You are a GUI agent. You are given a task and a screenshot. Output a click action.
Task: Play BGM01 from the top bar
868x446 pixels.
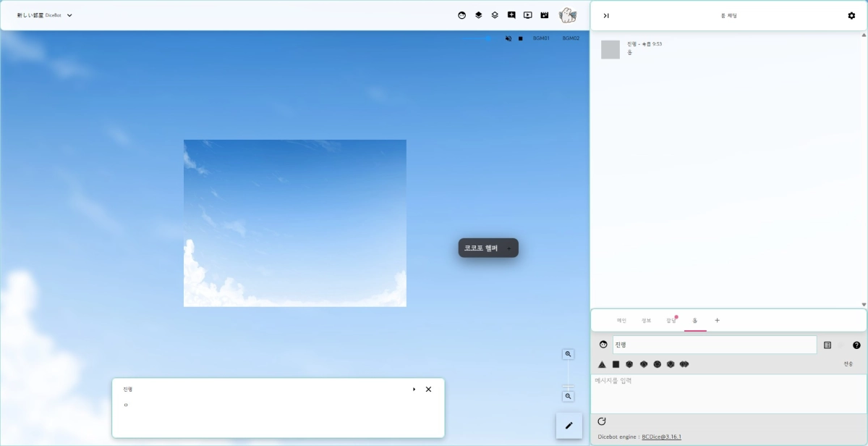pos(540,38)
